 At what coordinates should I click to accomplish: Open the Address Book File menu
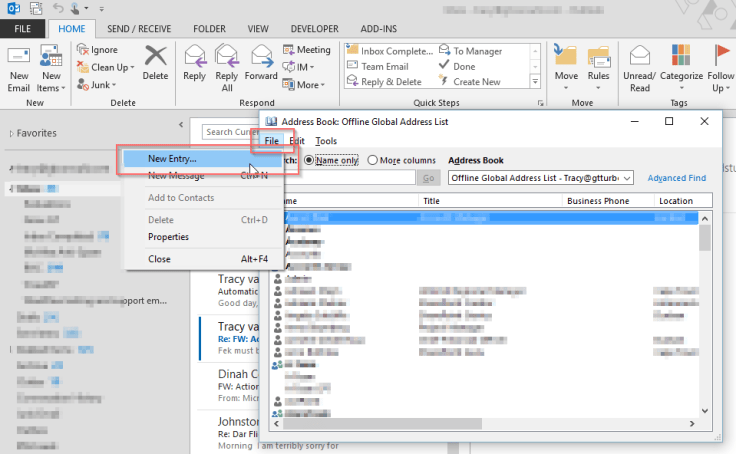[x=271, y=141]
